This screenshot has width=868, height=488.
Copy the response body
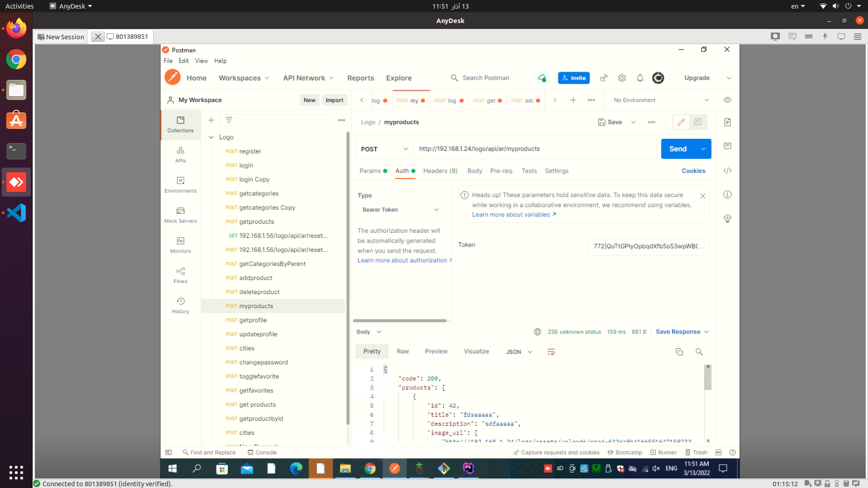click(679, 352)
